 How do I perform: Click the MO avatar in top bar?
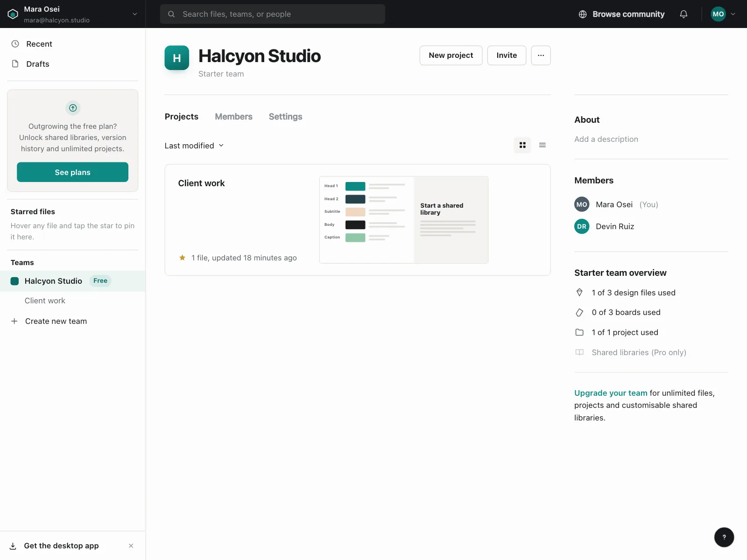pyautogui.click(x=718, y=14)
